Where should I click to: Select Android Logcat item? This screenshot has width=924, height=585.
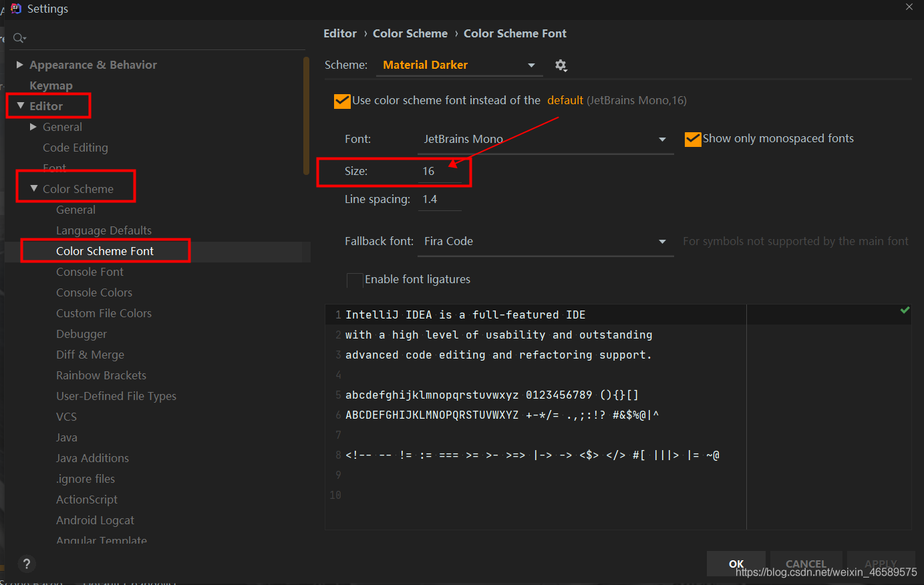pyautogui.click(x=95, y=520)
